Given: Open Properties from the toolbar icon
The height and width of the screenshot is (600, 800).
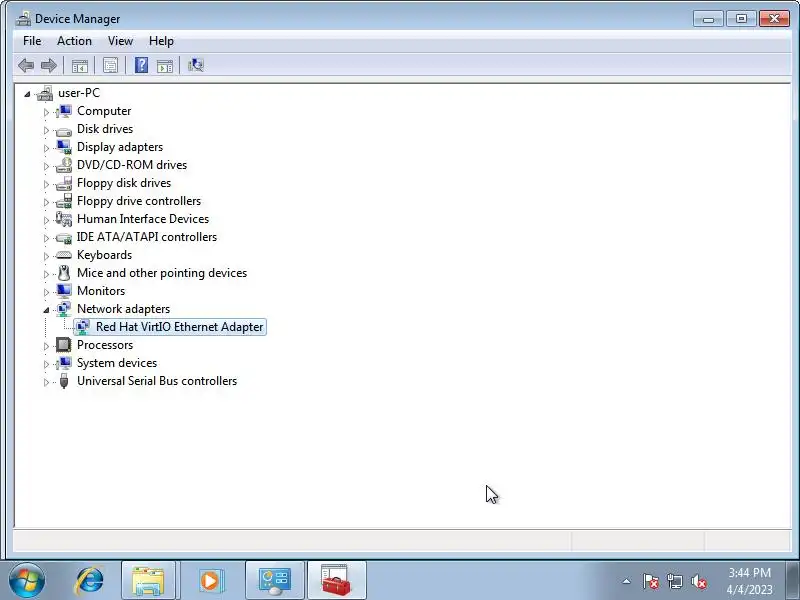Looking at the screenshot, I should 110,65.
